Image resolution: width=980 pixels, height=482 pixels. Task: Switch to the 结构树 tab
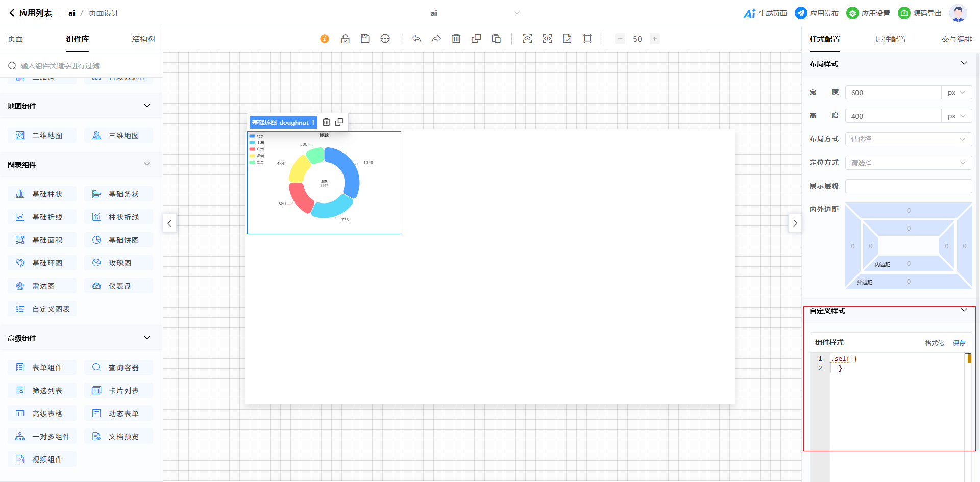[143, 39]
